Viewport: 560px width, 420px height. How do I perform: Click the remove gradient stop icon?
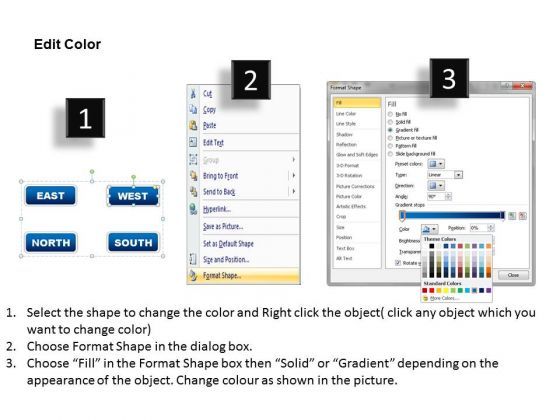tap(522, 216)
